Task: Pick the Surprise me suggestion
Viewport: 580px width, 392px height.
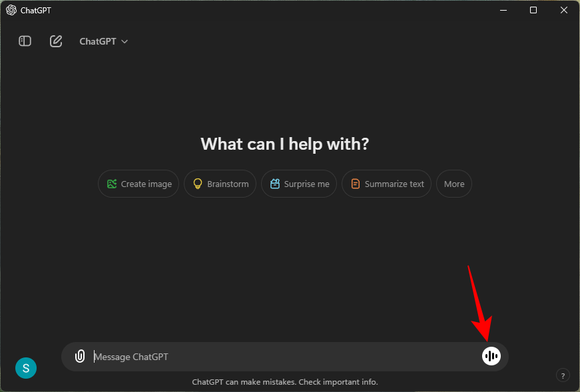Action: click(x=299, y=184)
